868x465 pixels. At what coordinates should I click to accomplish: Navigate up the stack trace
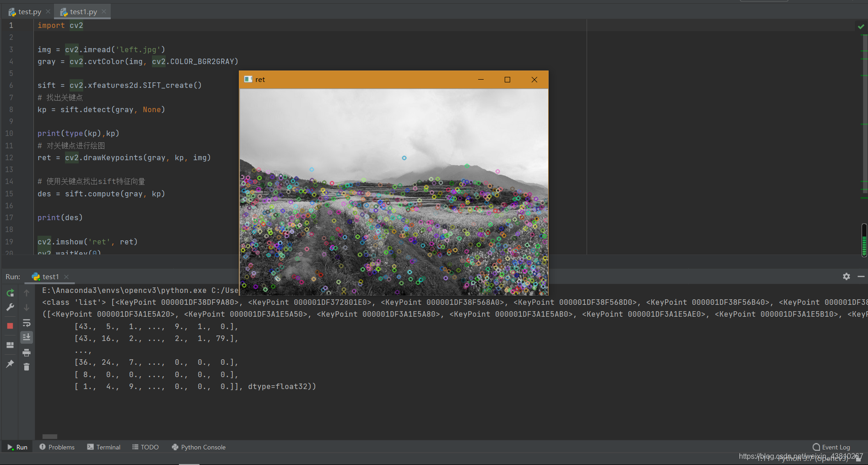coord(26,292)
